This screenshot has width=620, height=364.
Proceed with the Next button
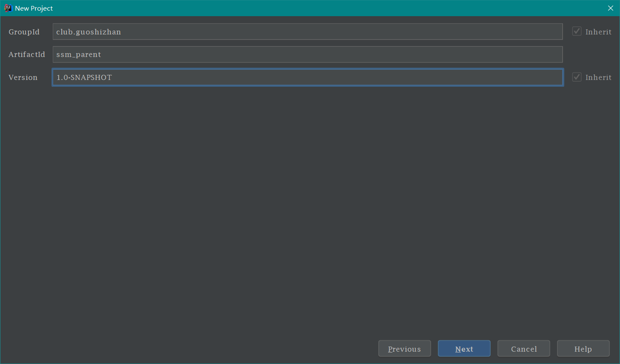[464, 349]
